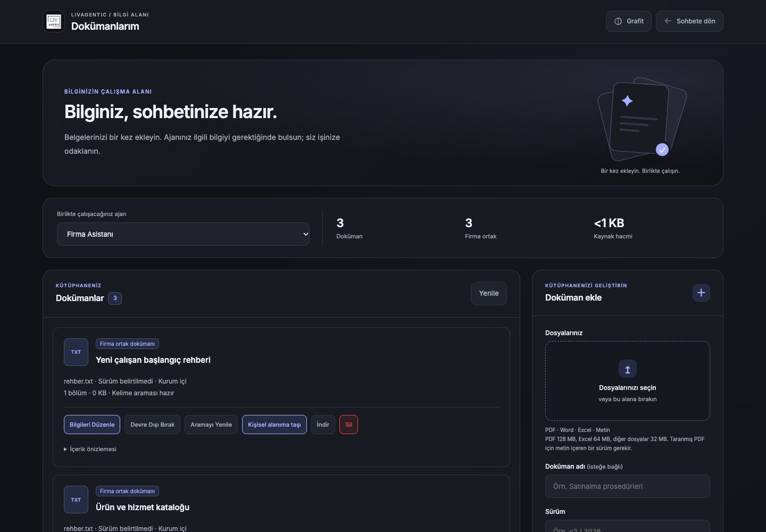766x532 pixels.
Task: Click the plus icon in Doküman ekle
Action: [x=701, y=293]
